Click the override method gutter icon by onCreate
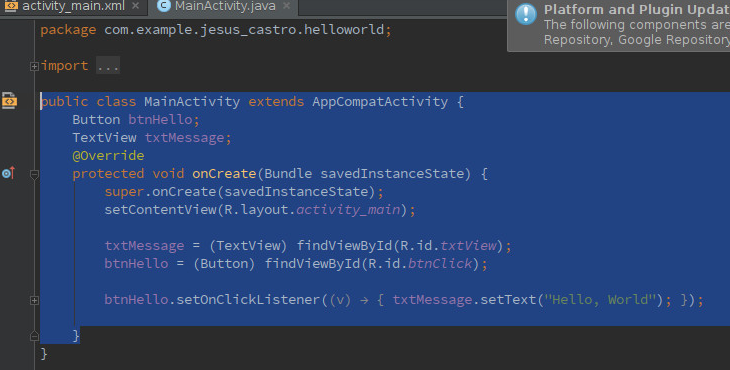 pos(8,173)
